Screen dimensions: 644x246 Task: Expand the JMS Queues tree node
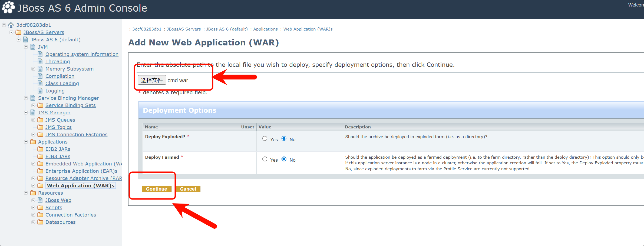33,120
